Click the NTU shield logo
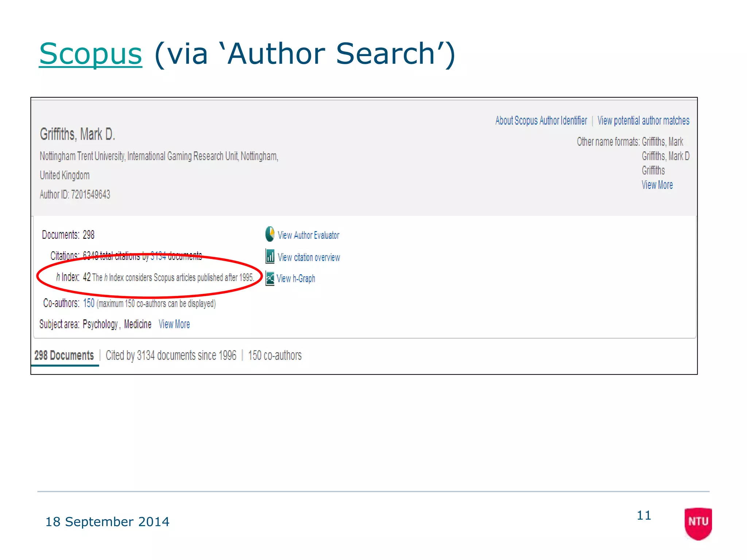 [698, 524]
